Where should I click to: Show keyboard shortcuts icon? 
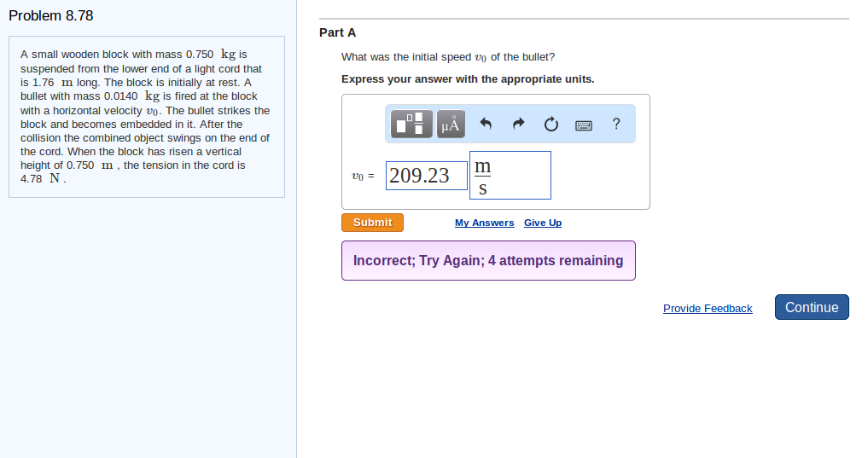coord(584,125)
